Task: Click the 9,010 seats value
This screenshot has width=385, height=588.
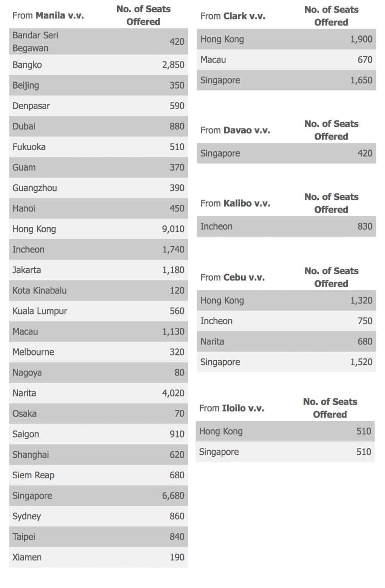Action: click(173, 229)
